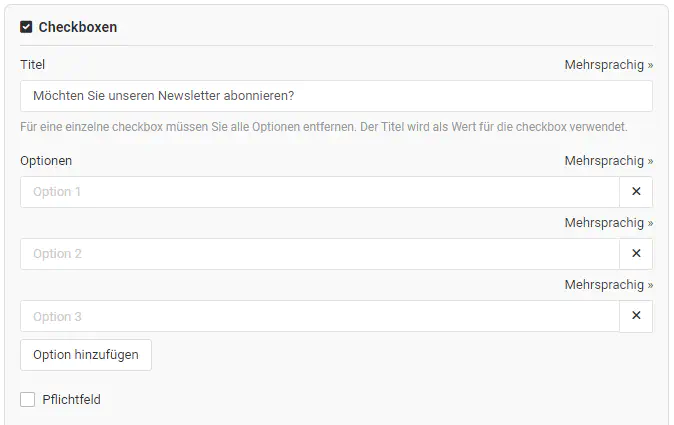This screenshot has width=674, height=425.
Task: Show Mehrsprachig settings above the Option 3 field
Action: tap(608, 284)
